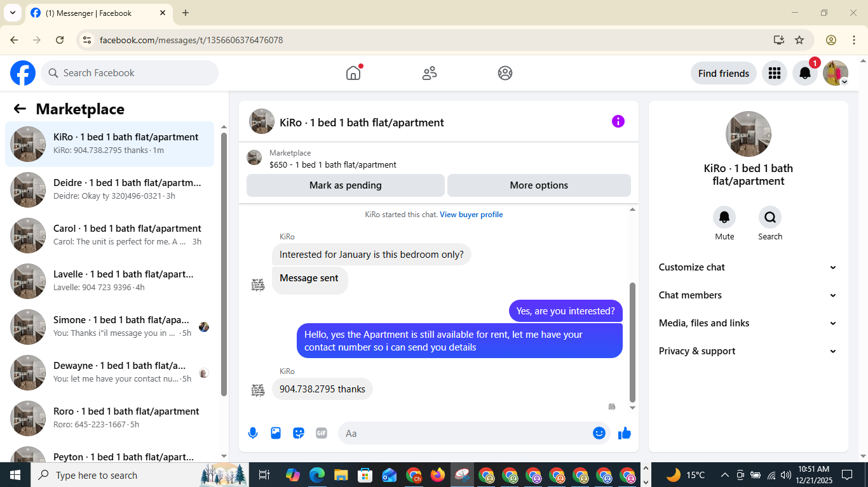Open the Lavelle conversation
This screenshot has height=487, width=868.
(110, 281)
